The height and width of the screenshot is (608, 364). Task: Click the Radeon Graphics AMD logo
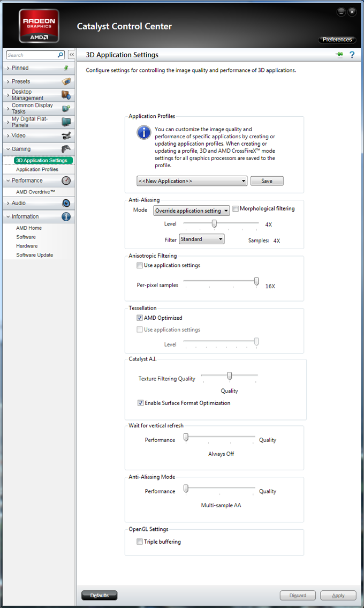[x=39, y=26]
